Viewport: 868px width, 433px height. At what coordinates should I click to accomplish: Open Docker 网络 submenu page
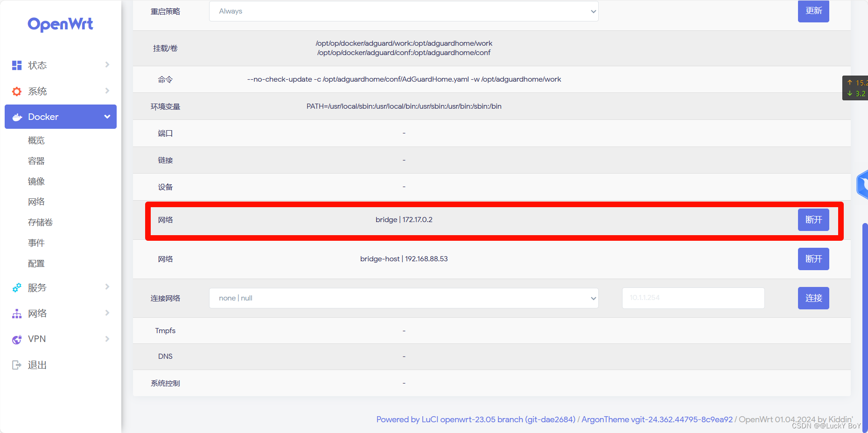(36, 202)
